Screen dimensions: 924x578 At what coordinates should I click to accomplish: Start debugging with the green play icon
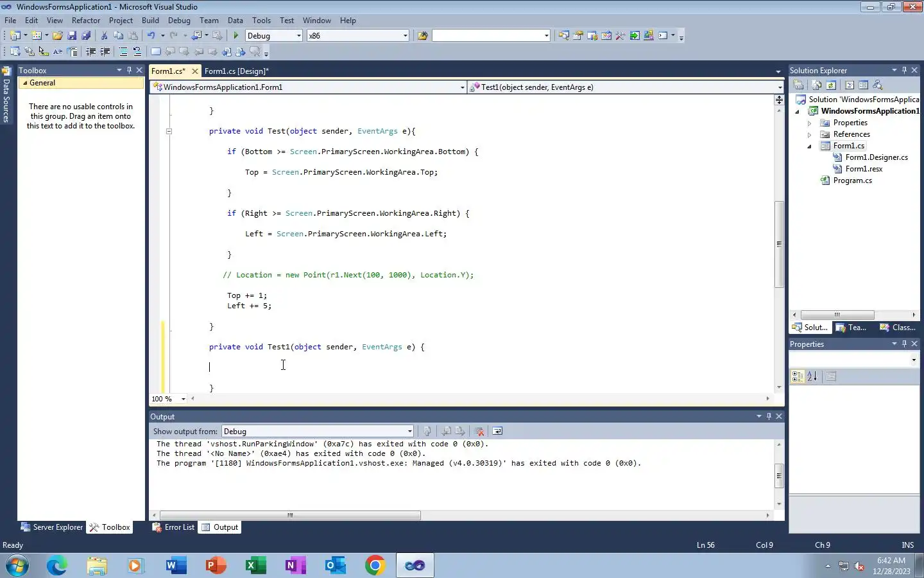point(236,35)
